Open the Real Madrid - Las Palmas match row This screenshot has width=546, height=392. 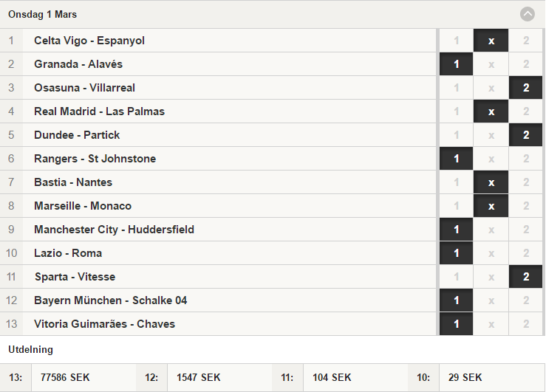tap(218, 111)
